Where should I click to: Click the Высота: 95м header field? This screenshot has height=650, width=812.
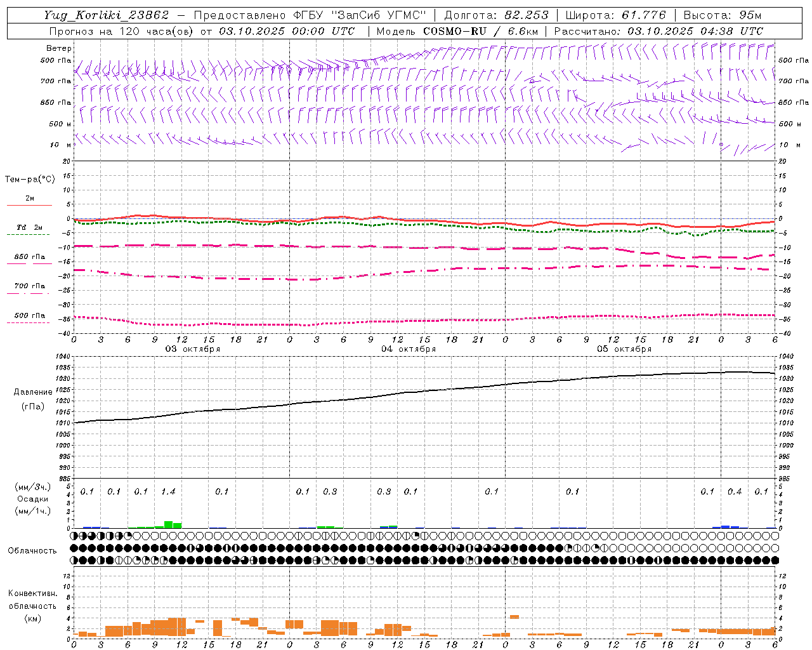[x=722, y=15]
